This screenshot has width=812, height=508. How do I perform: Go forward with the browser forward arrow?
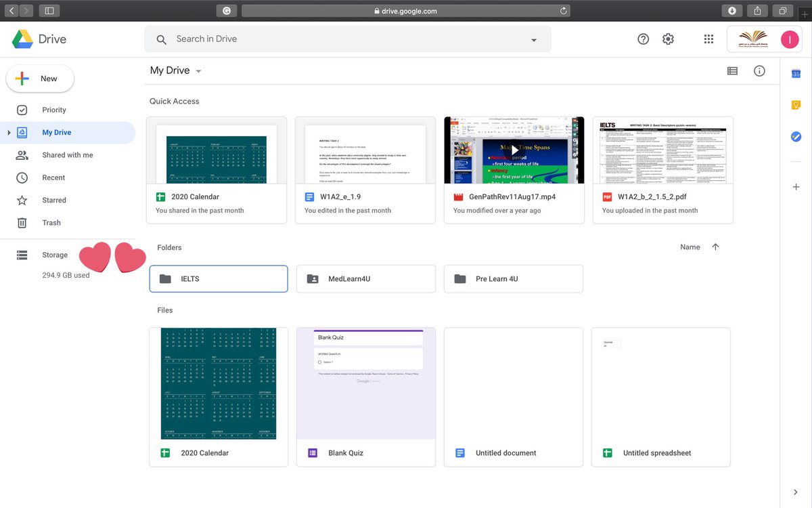coord(26,11)
